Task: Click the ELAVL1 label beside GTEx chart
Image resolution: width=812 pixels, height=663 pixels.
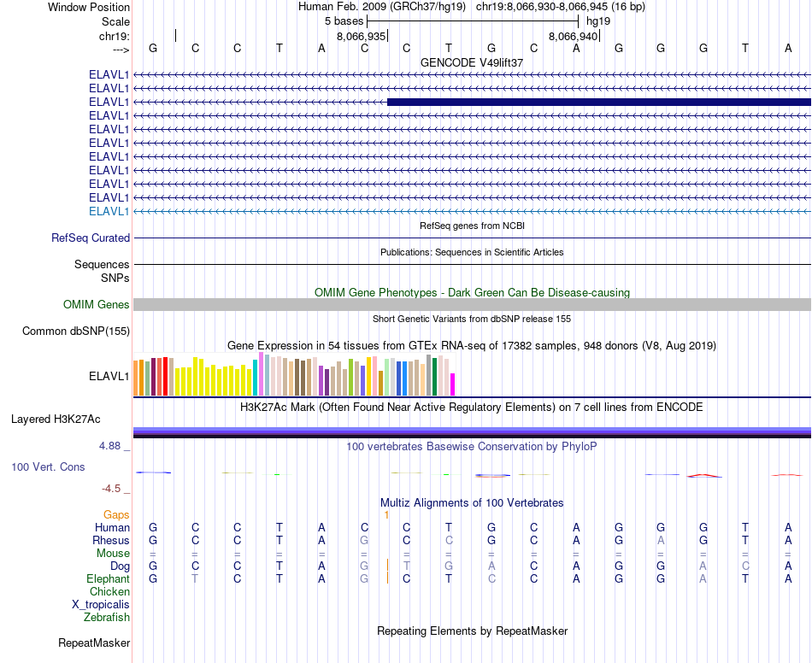Action: click(109, 376)
